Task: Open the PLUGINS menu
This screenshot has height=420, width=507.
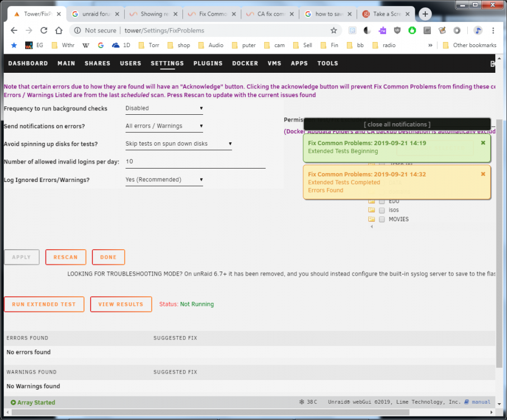Action: [x=208, y=63]
